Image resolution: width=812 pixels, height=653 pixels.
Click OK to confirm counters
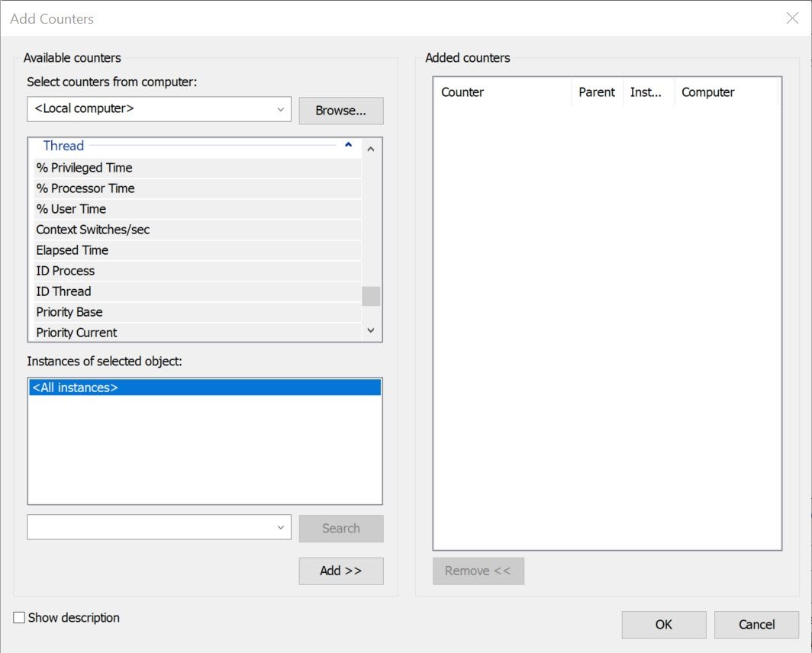click(x=663, y=624)
